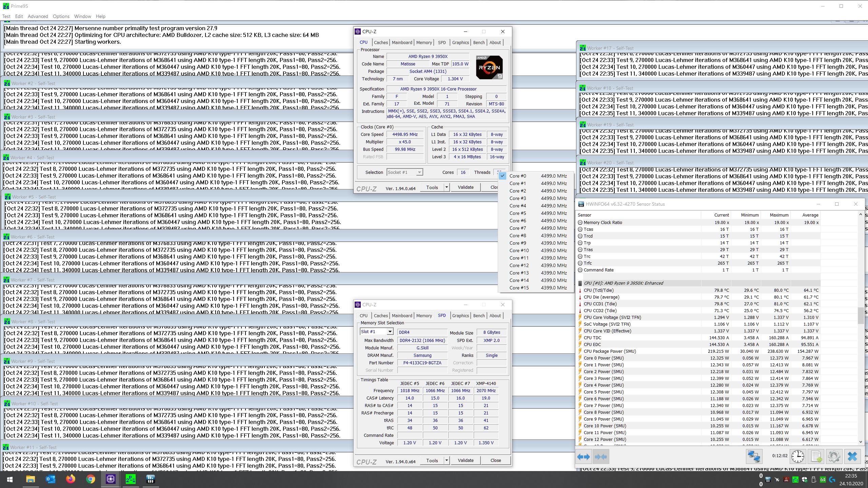
Task: Switch to Memory tab in SPD CPU-Z window
Action: [x=424, y=316]
